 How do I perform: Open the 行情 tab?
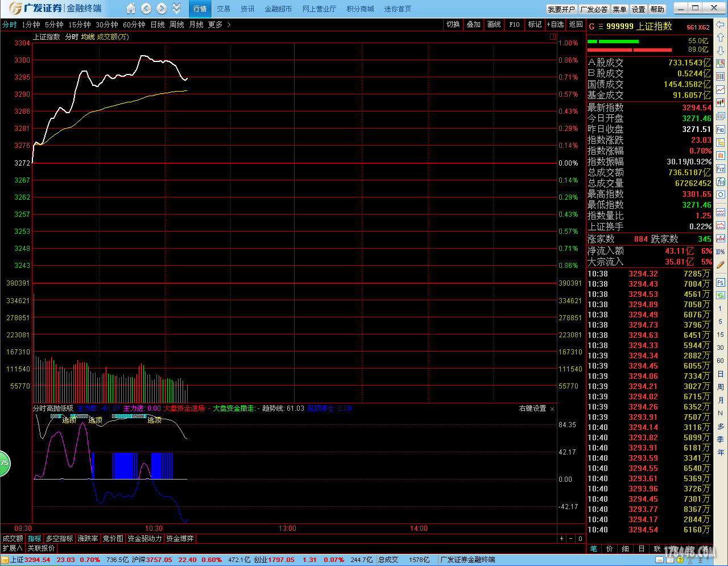pos(200,9)
